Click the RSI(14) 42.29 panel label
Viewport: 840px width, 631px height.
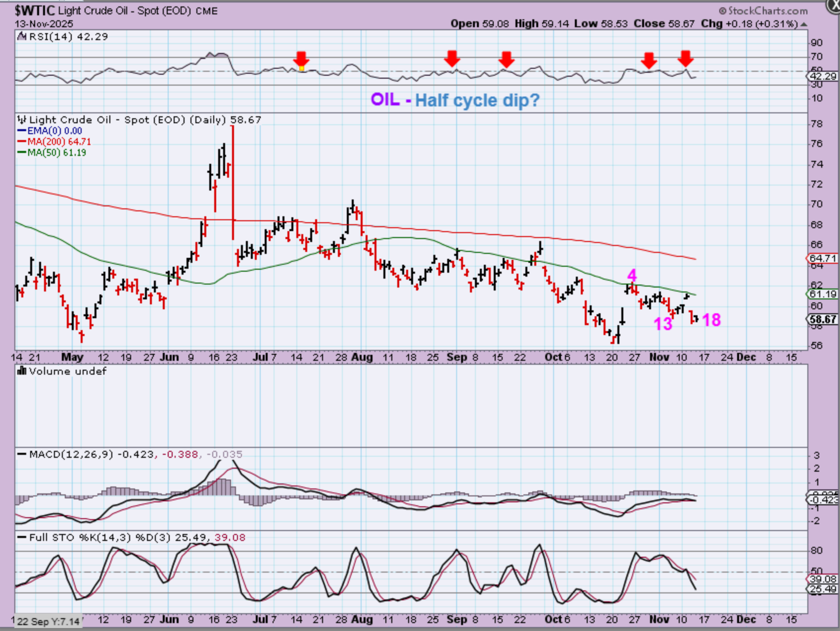click(68, 37)
